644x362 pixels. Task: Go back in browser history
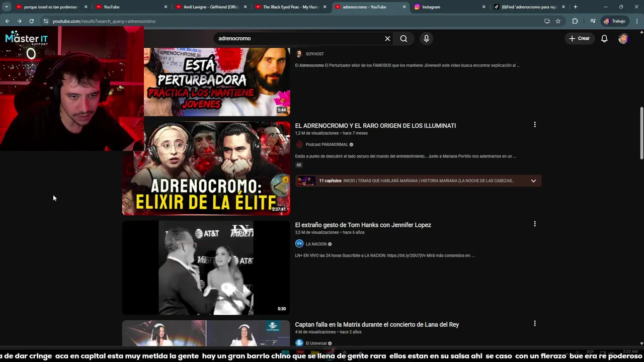click(x=7, y=21)
